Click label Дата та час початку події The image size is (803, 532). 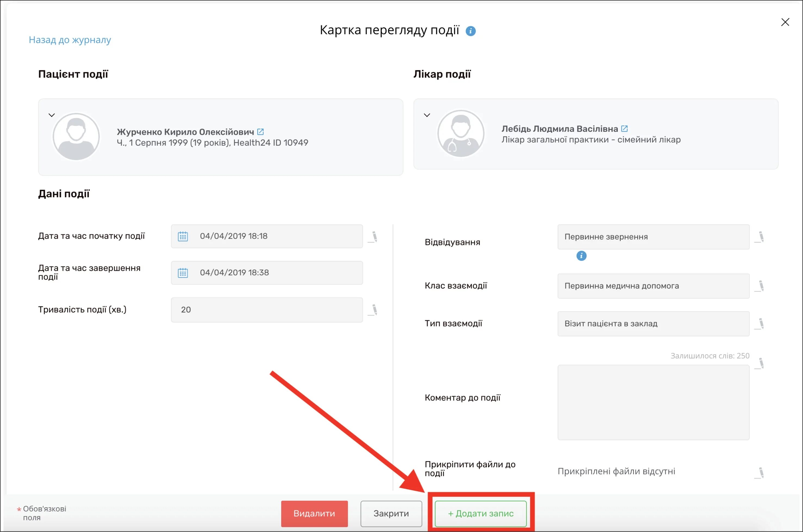[91, 236]
